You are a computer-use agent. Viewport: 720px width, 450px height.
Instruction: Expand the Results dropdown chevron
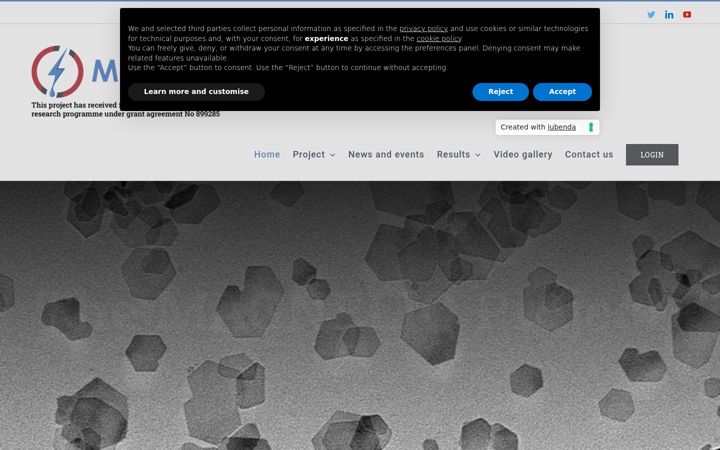[x=478, y=155]
